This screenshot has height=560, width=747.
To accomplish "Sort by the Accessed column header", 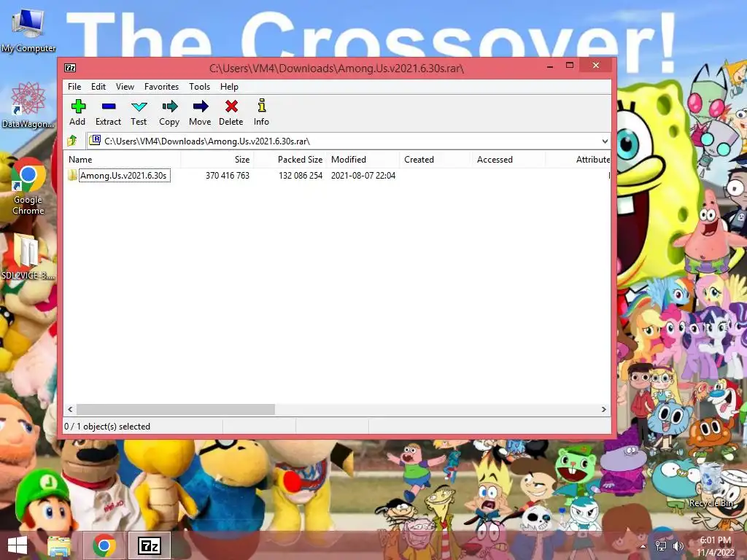I will coord(508,160).
